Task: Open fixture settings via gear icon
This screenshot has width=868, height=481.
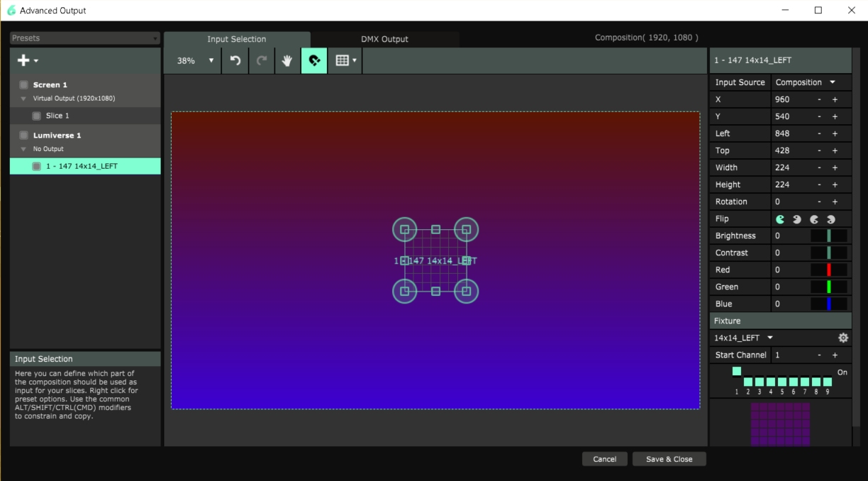Action: [x=842, y=338]
